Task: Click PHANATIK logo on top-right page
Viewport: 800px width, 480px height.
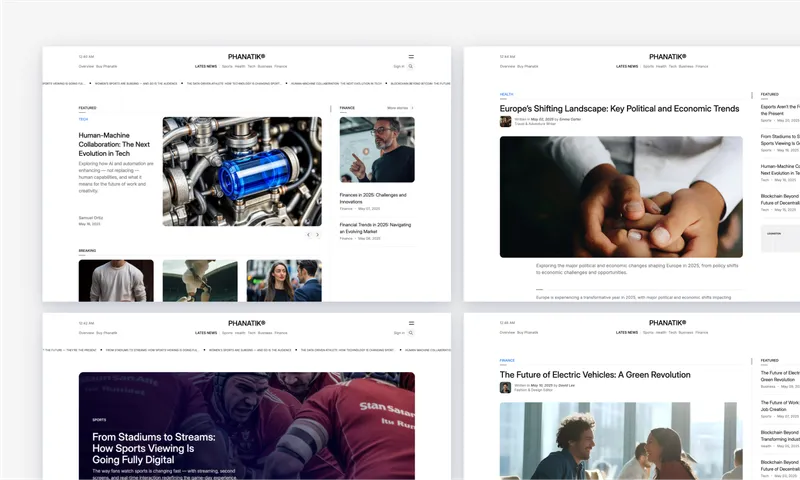Action: (x=667, y=57)
